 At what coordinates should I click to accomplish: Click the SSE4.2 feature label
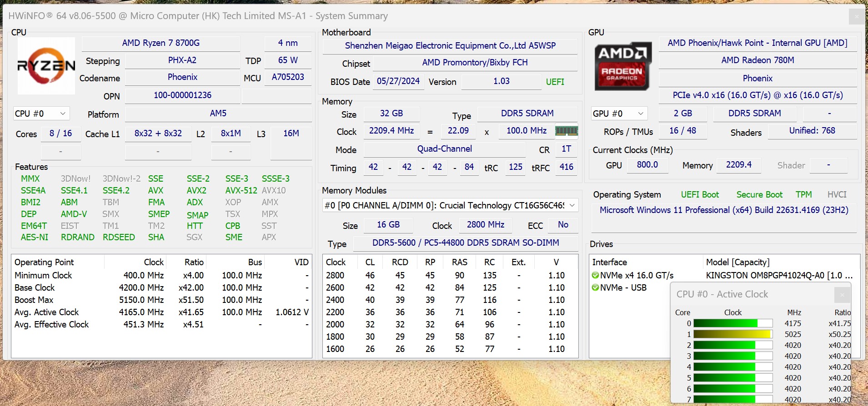tap(116, 190)
